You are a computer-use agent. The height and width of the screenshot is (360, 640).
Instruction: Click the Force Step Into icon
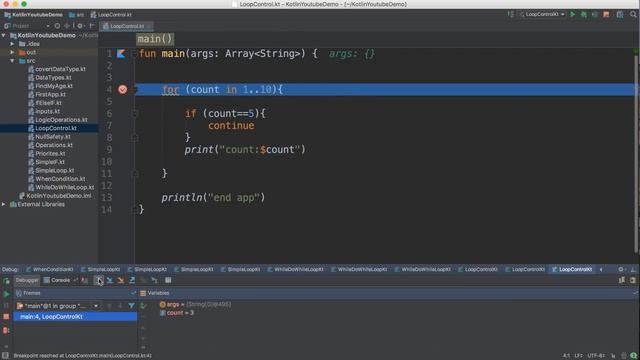click(x=120, y=280)
